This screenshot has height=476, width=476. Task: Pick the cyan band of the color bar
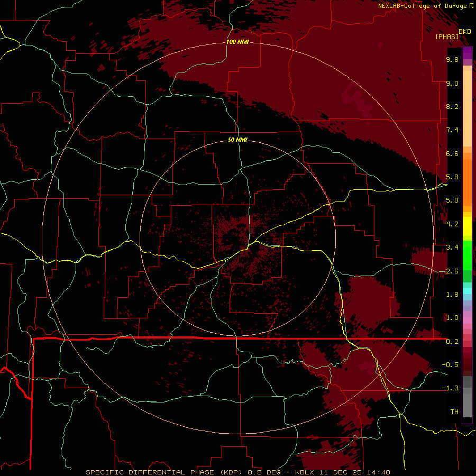click(467, 291)
